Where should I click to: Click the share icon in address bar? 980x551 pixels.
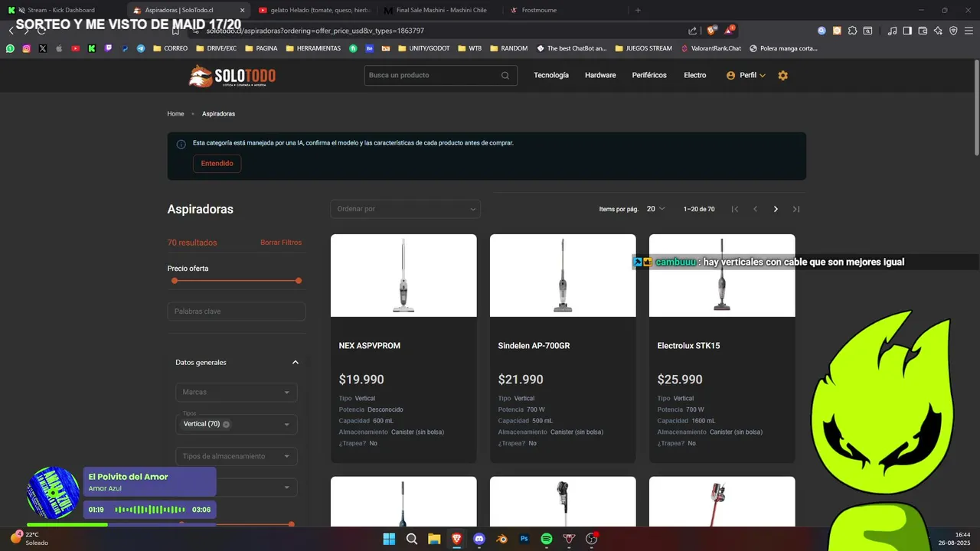(x=693, y=31)
